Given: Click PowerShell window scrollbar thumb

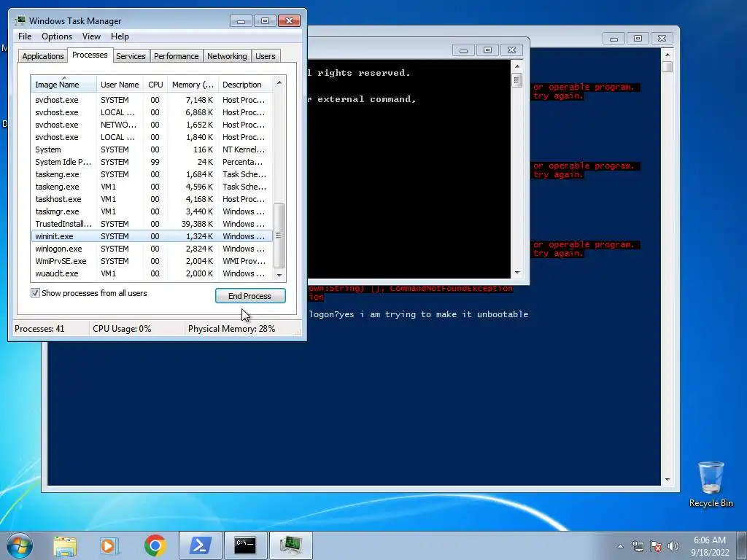Looking at the screenshot, I should click(x=667, y=66).
